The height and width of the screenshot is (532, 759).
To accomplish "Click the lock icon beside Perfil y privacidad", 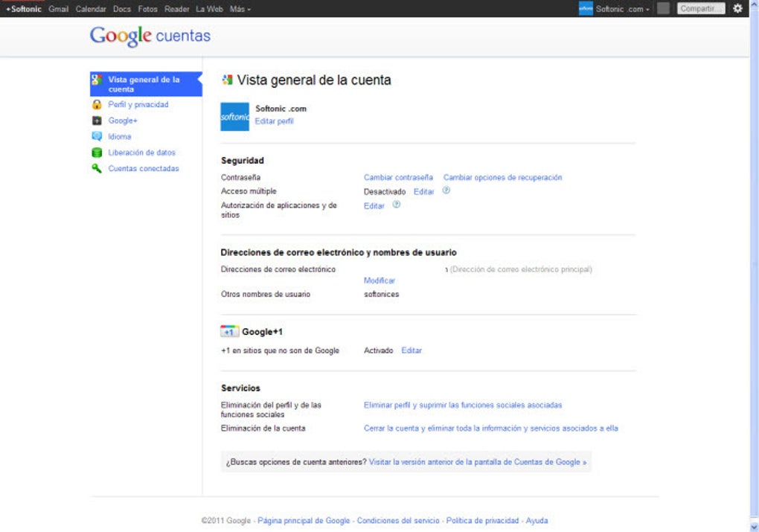I will (x=97, y=105).
